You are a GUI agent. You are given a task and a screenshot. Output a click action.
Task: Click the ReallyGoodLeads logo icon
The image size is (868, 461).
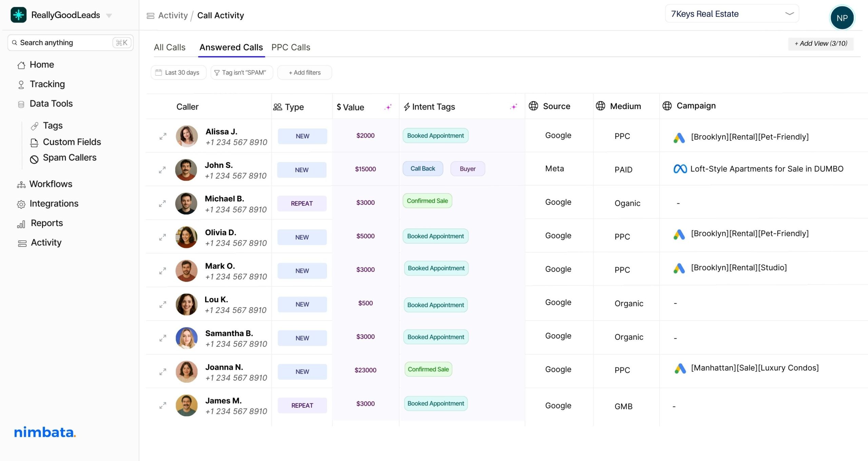pyautogui.click(x=18, y=15)
